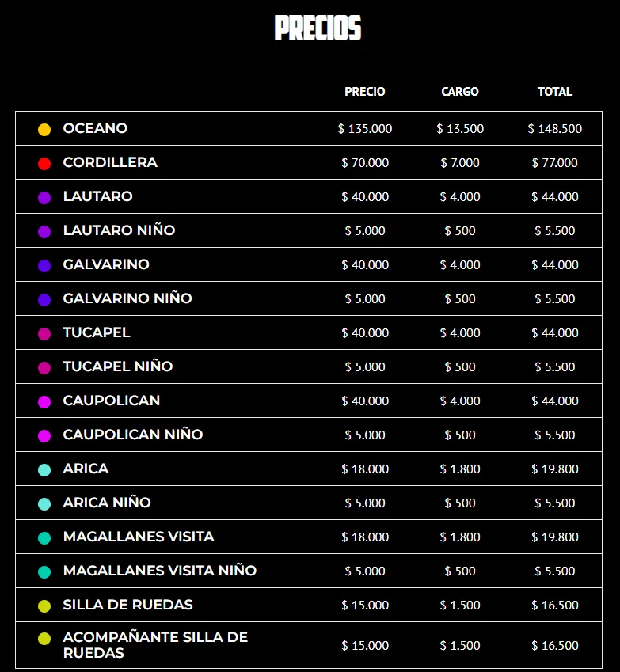Click the ARICA NIÑO row label
Viewport: 620px width, 672px height.
[x=107, y=503]
